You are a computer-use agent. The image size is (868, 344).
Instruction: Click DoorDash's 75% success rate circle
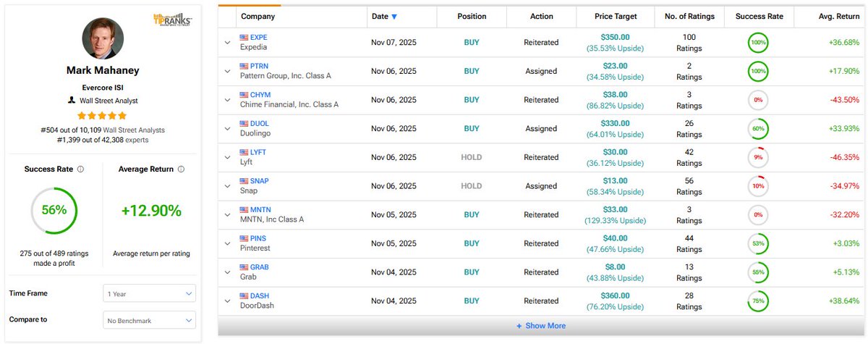pos(758,301)
